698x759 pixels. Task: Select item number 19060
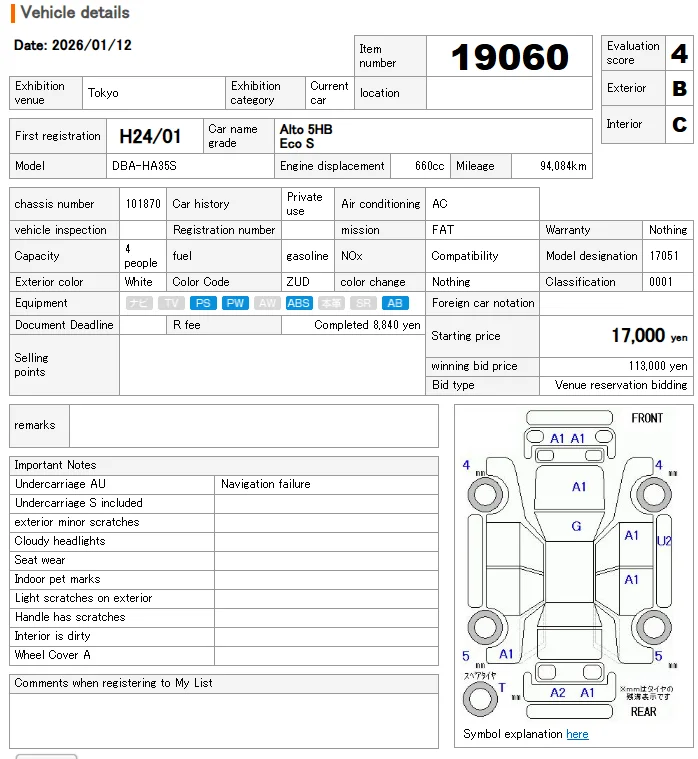coord(510,57)
